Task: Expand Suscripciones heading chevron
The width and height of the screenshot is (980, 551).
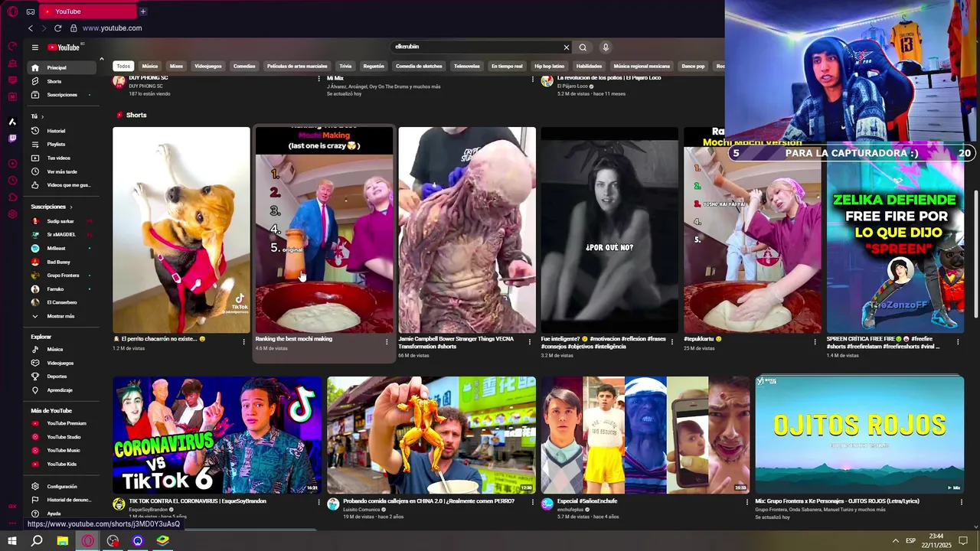Action: pos(71,207)
